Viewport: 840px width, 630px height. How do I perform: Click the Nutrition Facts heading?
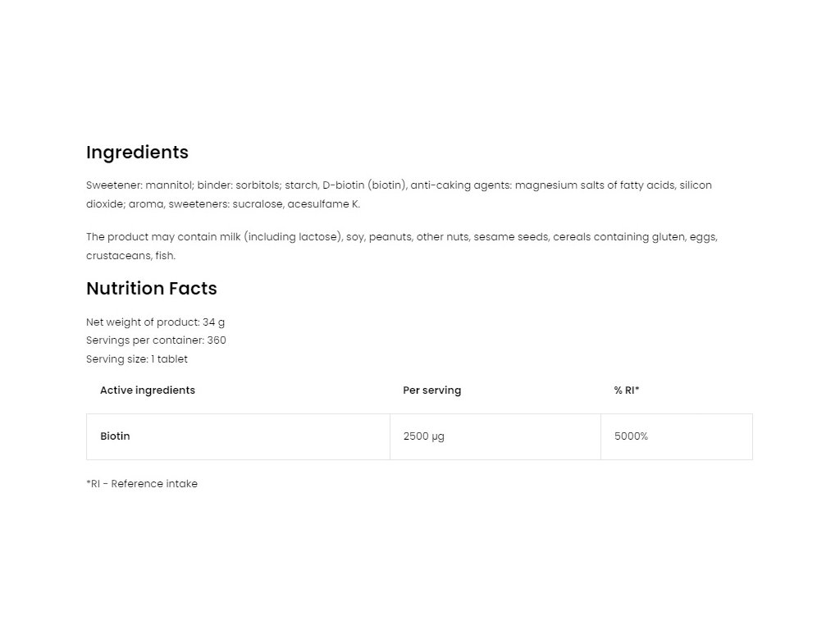click(152, 289)
